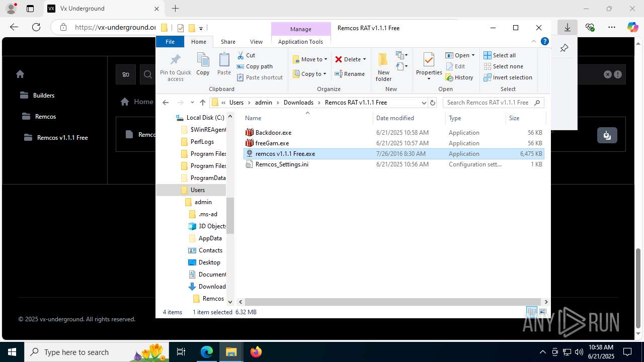
Task: Select the Home ribbon tab
Action: coord(199,42)
